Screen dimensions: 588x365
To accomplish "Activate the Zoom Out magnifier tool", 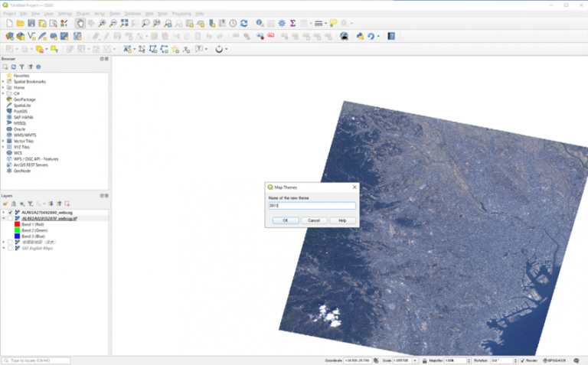I will coord(113,23).
